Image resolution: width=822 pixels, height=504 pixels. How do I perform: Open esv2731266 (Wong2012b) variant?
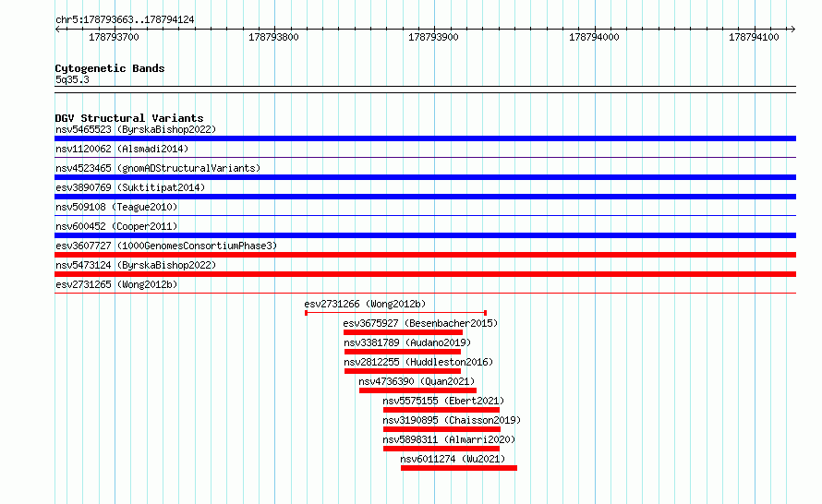point(365,304)
